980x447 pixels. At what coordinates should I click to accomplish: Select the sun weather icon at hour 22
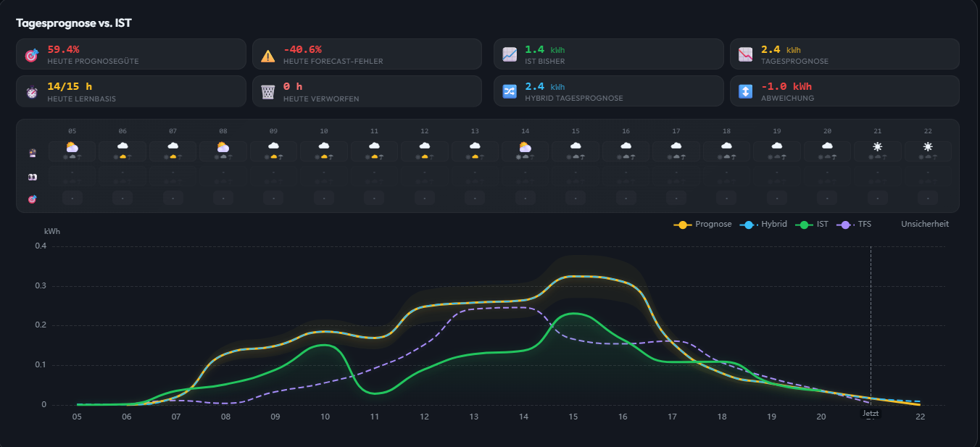928,147
